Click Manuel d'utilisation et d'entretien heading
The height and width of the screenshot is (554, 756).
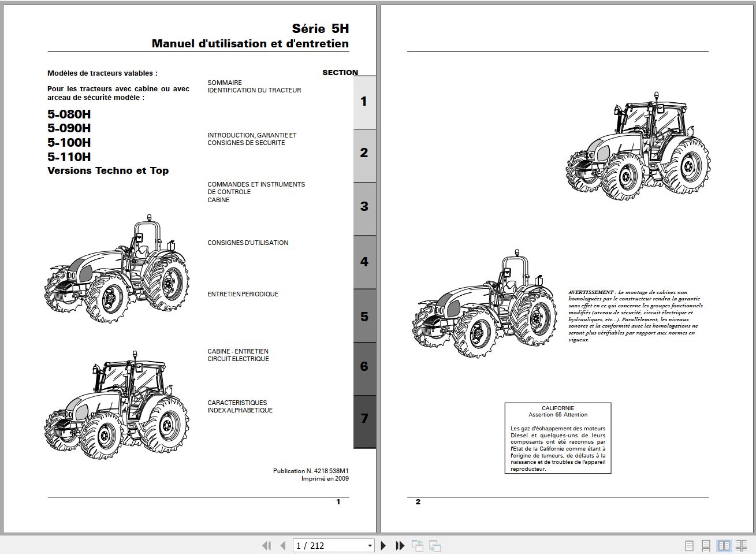point(250,44)
